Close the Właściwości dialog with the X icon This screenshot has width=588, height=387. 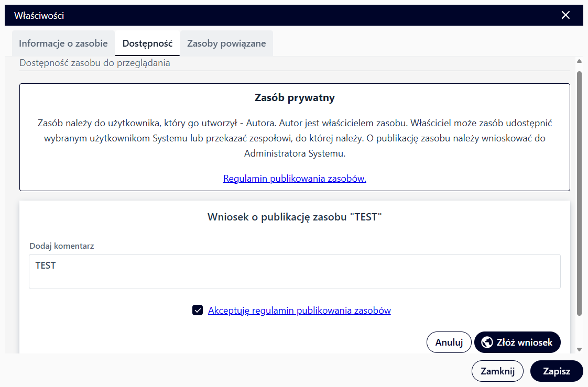[x=565, y=15]
